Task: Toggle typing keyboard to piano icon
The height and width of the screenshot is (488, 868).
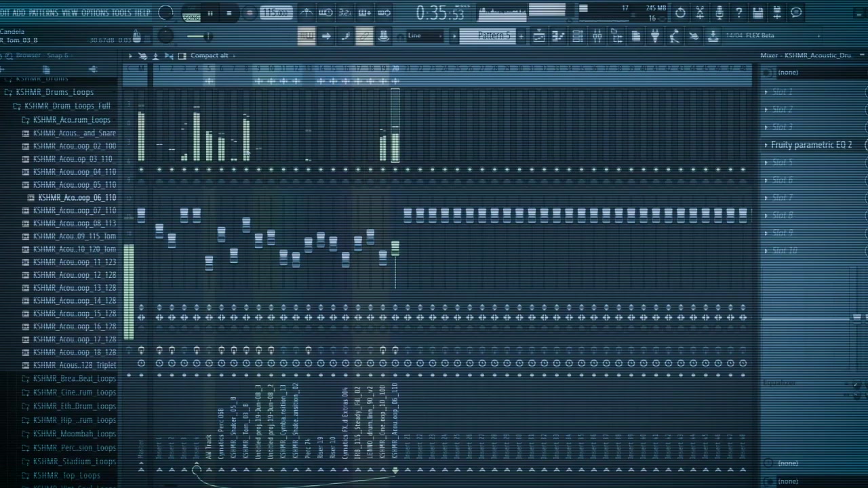Action: pyautogui.click(x=307, y=37)
